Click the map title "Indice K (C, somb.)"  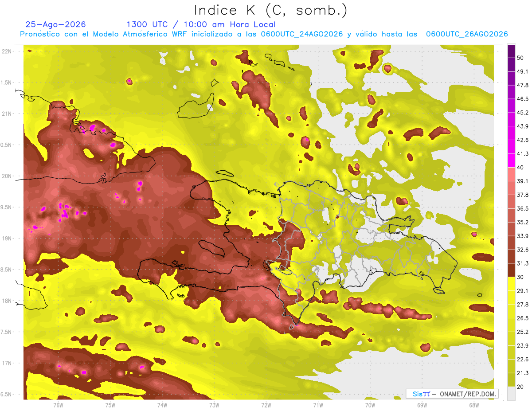(271, 10)
